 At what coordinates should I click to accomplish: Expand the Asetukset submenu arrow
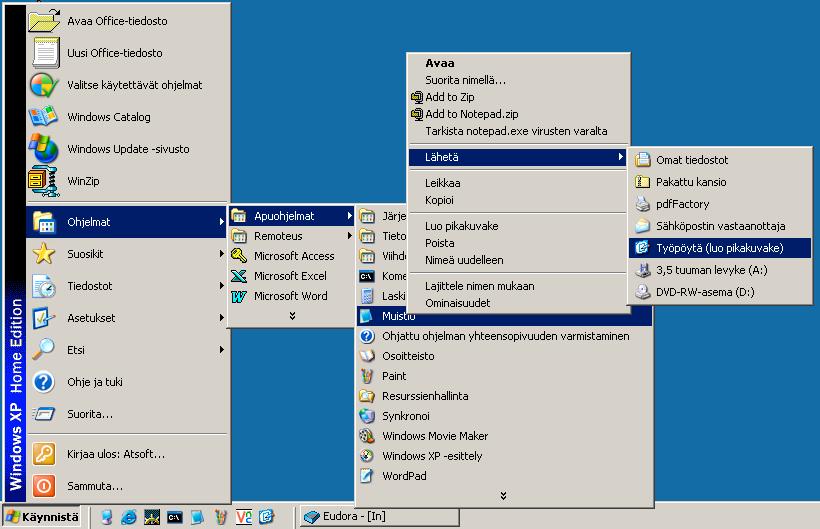(x=222, y=318)
